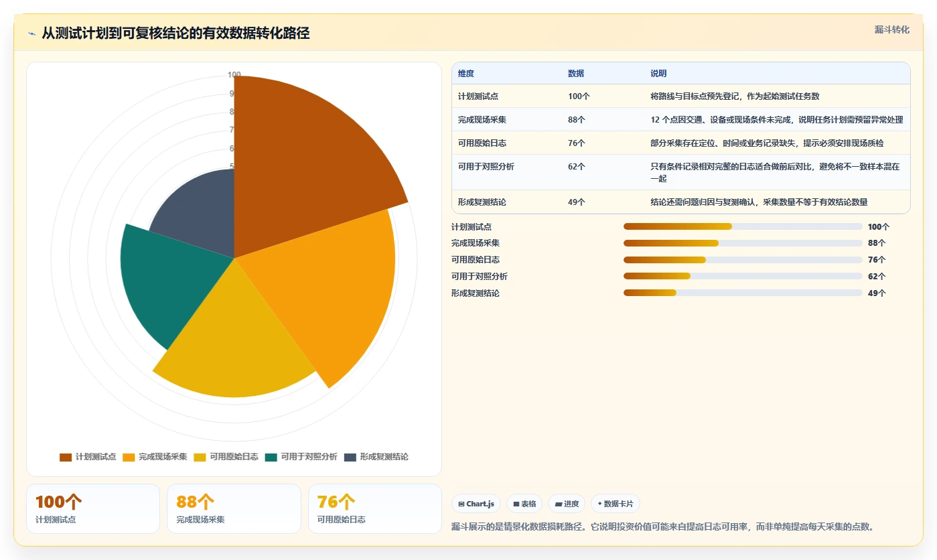
Task: Click the 数据卡片 tag
Action: pos(615,504)
